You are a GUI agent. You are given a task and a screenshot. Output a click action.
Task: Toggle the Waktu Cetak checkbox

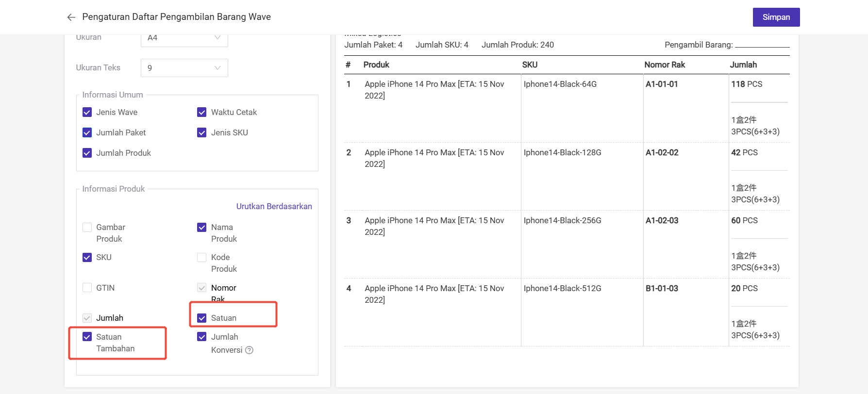202,112
